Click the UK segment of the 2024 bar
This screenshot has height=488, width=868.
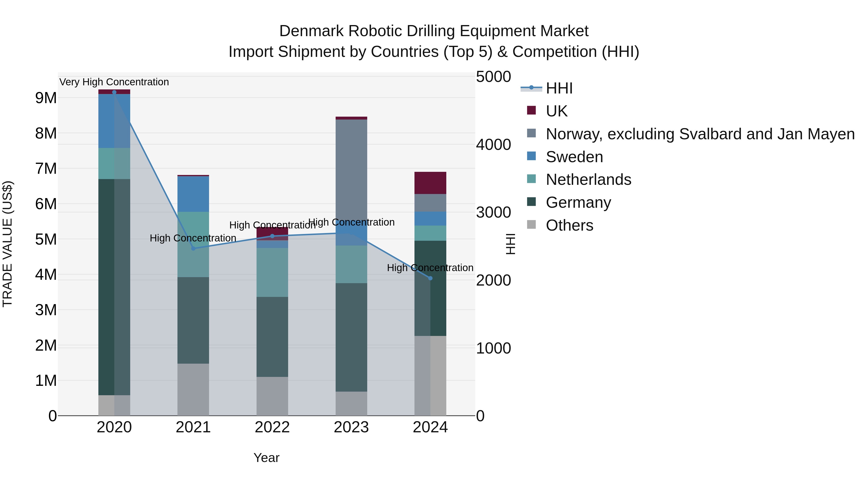pos(430,183)
